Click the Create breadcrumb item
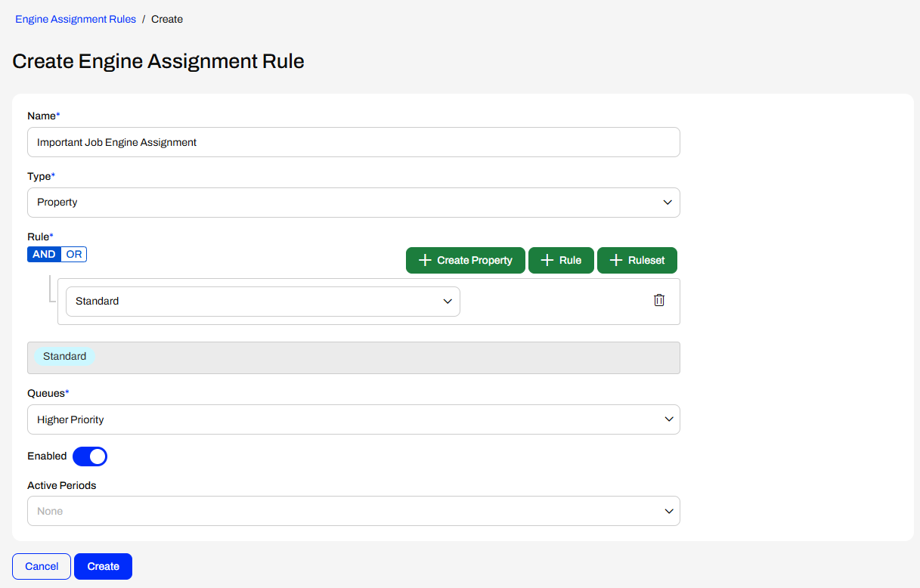The width and height of the screenshot is (920, 588). (x=167, y=19)
